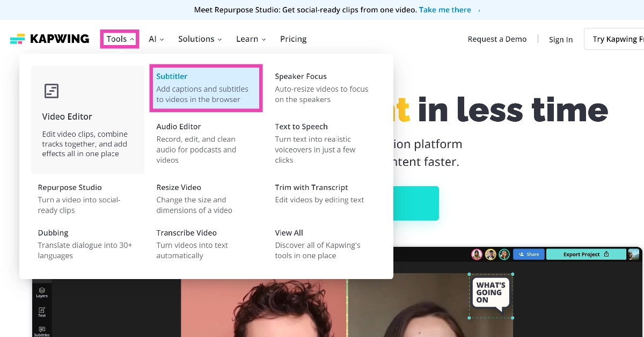Click the Kapwing logo

click(x=49, y=39)
